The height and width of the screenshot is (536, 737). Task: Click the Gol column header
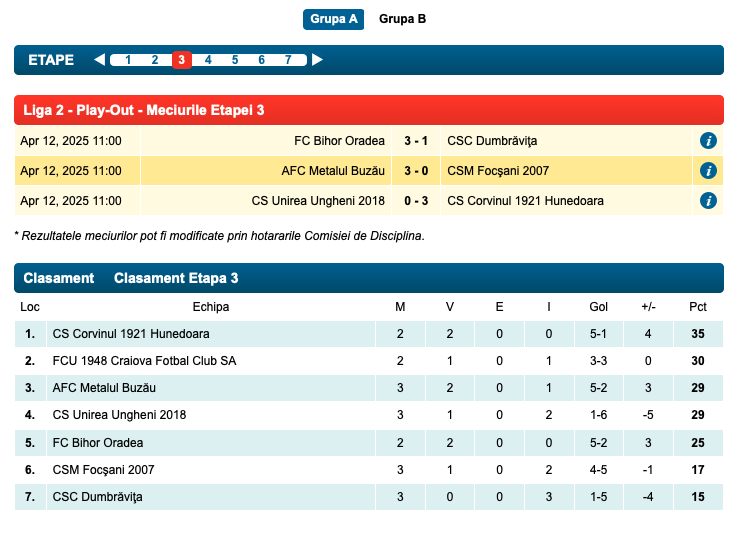598,307
